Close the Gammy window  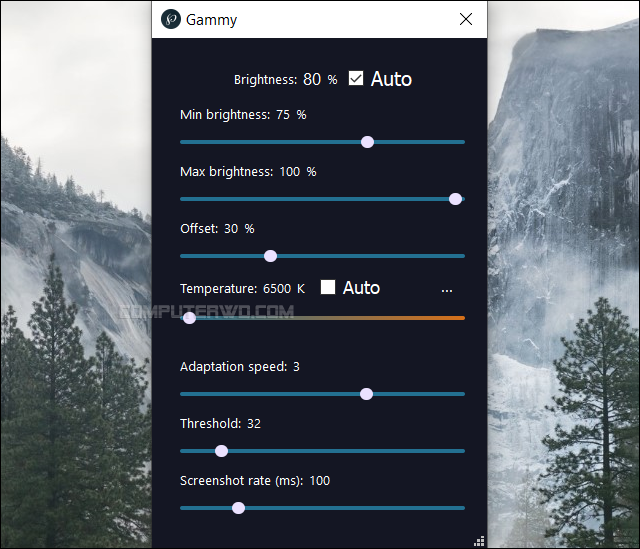pyautogui.click(x=465, y=19)
